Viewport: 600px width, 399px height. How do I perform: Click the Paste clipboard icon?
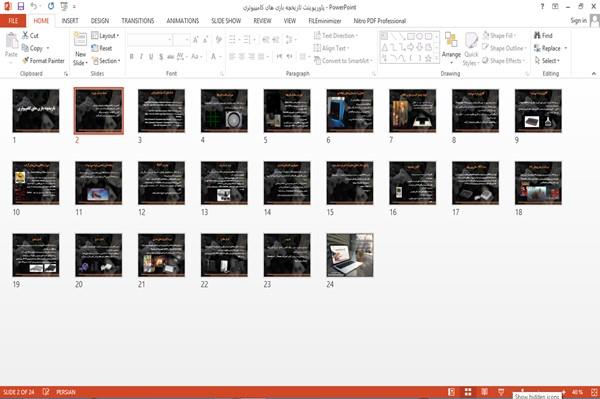click(x=11, y=41)
